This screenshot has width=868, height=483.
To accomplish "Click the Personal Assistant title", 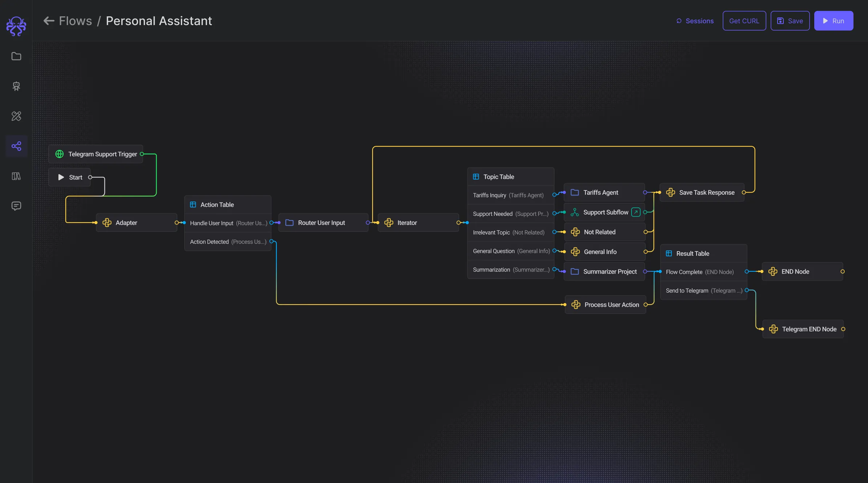I will [x=159, y=21].
